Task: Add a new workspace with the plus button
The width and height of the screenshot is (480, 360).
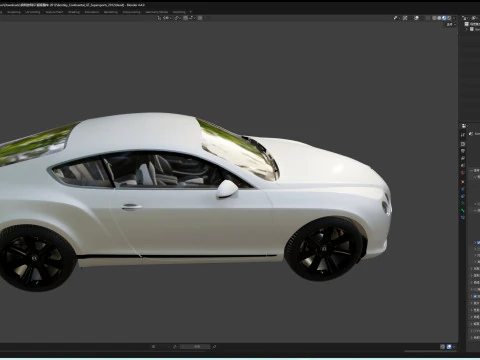Action: [x=191, y=12]
